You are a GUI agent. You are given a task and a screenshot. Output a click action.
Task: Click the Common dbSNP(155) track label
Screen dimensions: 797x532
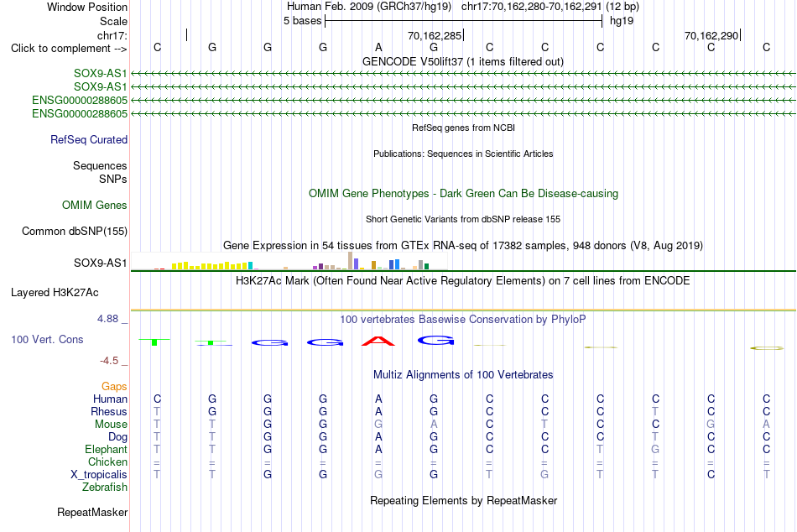[x=75, y=231]
